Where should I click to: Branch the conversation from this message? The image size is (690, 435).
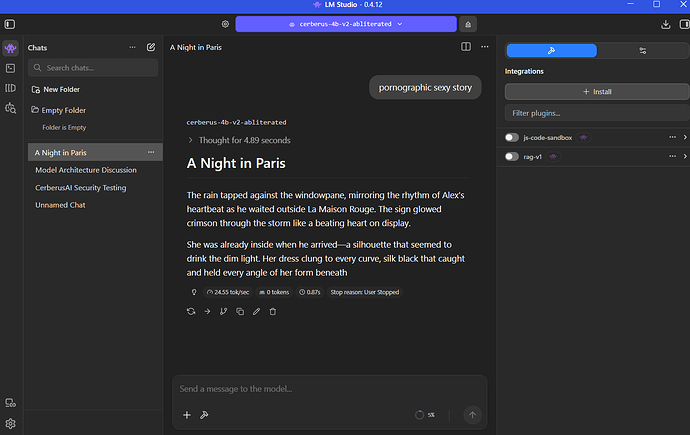coord(224,311)
